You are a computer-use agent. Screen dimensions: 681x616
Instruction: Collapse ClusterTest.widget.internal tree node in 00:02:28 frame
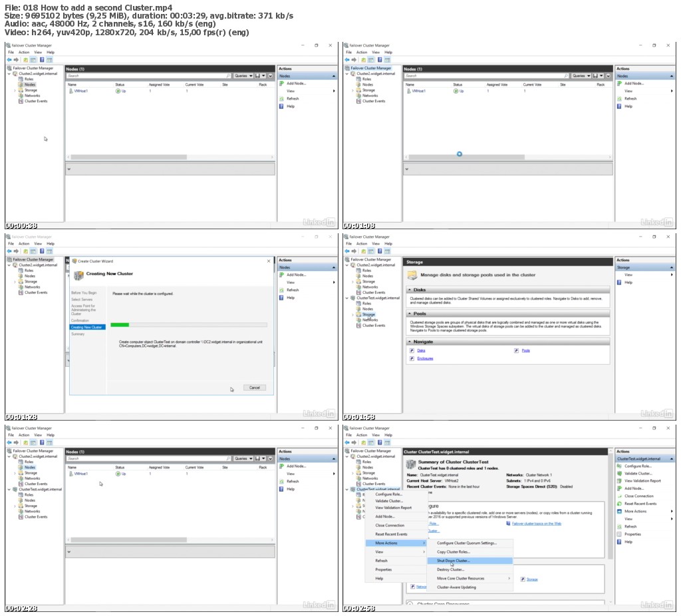point(9,489)
